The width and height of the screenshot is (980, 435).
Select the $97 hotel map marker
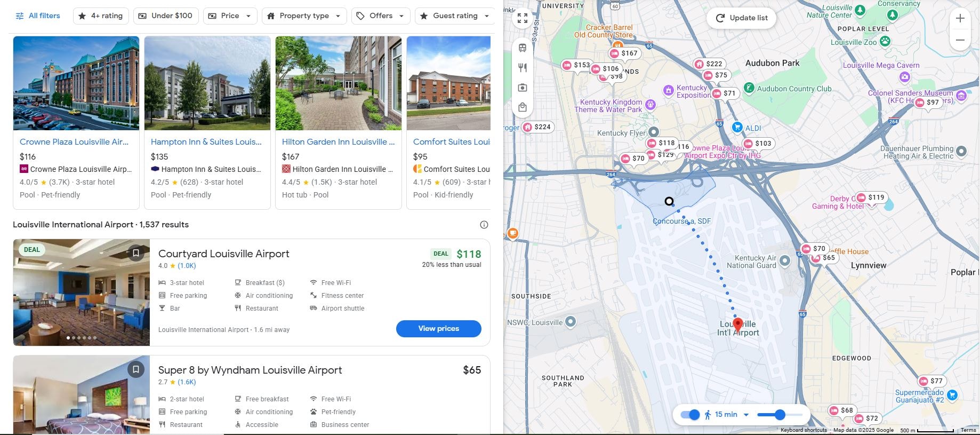pos(928,102)
